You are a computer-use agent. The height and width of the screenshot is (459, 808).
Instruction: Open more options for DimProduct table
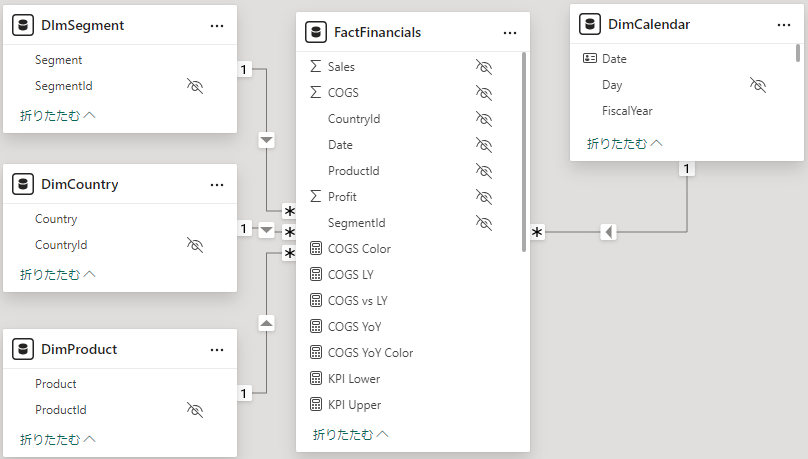[x=217, y=350]
